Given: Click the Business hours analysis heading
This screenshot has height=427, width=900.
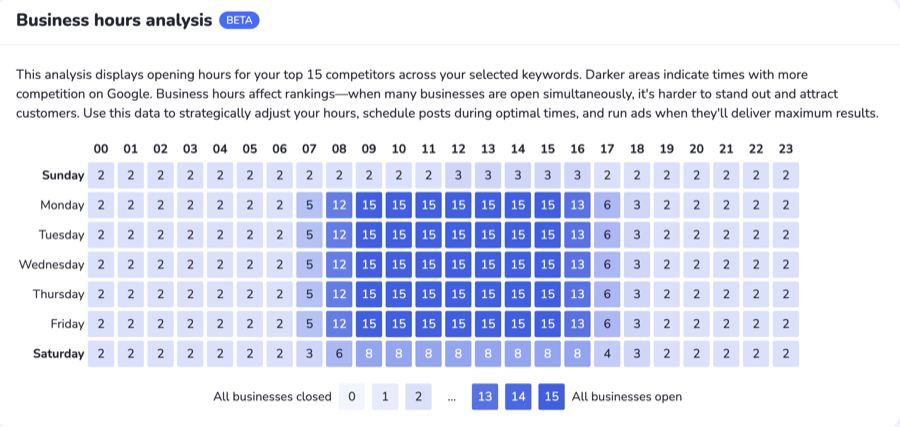Looking at the screenshot, I should (x=114, y=20).
